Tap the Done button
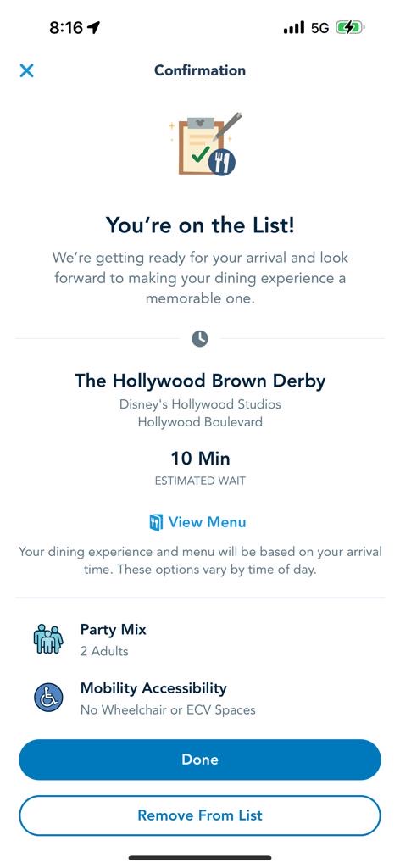Screen dimensions: 400x868 (200, 759)
